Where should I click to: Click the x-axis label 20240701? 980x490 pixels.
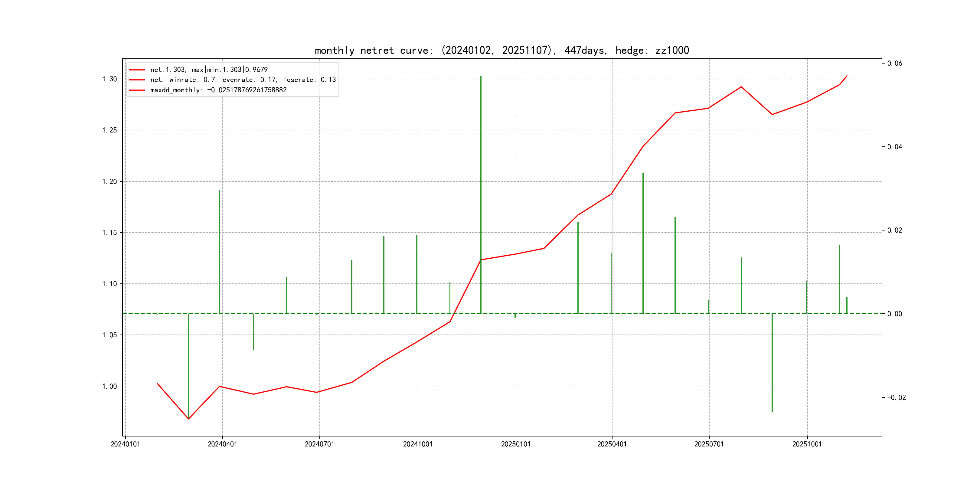319,444
